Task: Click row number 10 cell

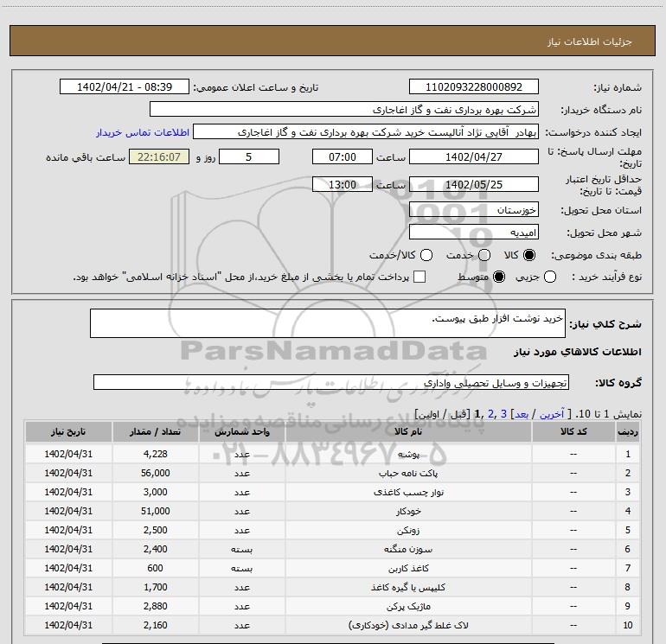Action: pos(628,625)
